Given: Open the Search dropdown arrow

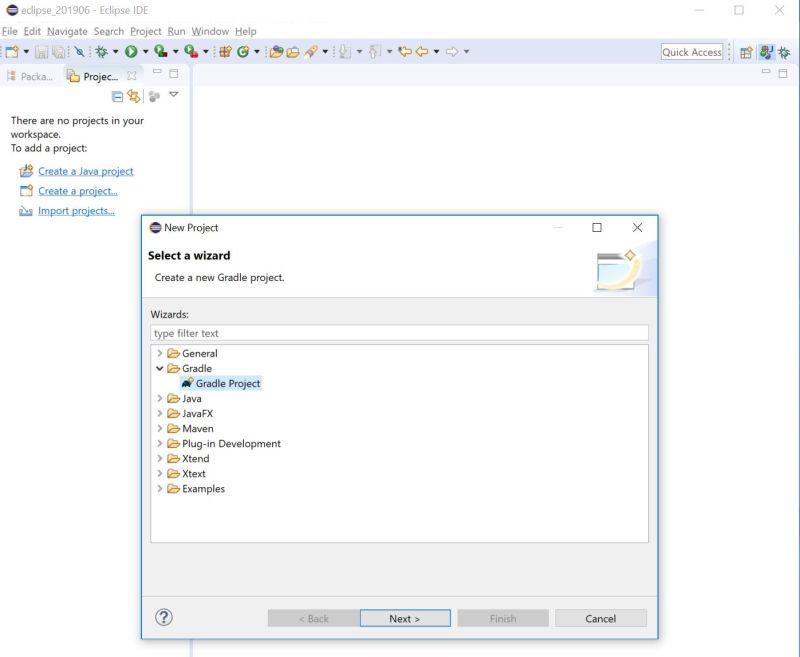Looking at the screenshot, I should point(324,52).
